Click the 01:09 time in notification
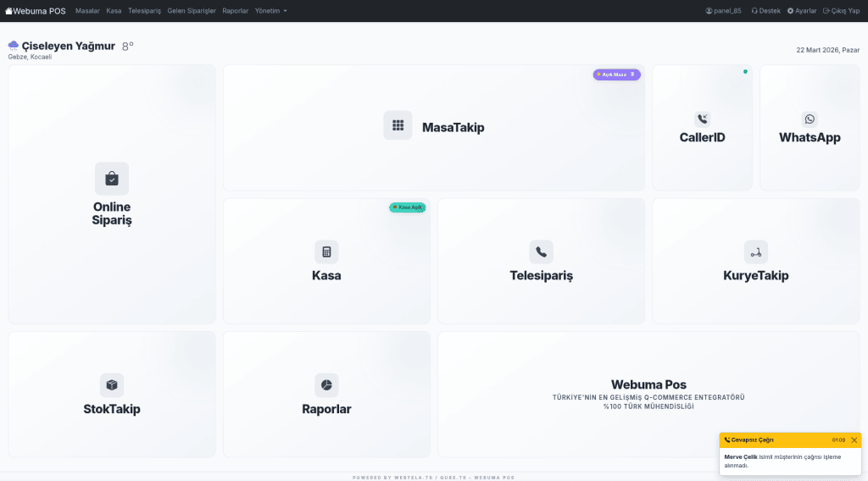The width and height of the screenshot is (868, 481). (x=838, y=440)
